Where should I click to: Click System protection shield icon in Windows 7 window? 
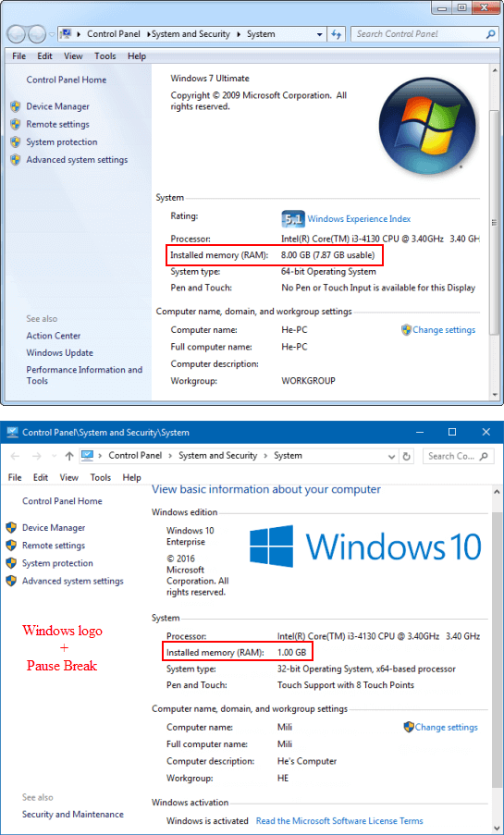(x=16, y=142)
